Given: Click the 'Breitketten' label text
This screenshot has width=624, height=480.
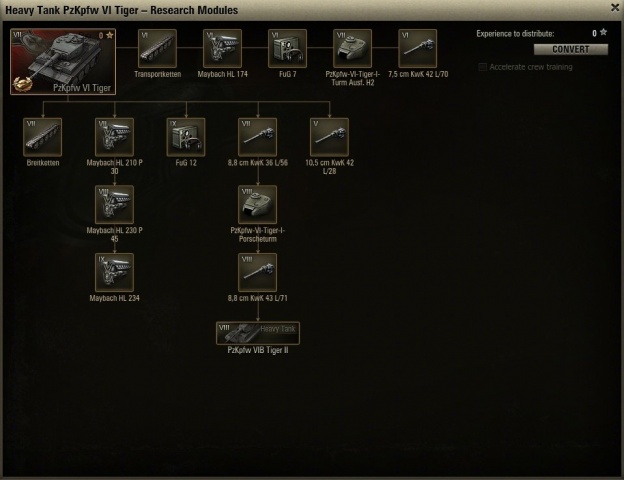Looking at the screenshot, I should coord(43,163).
